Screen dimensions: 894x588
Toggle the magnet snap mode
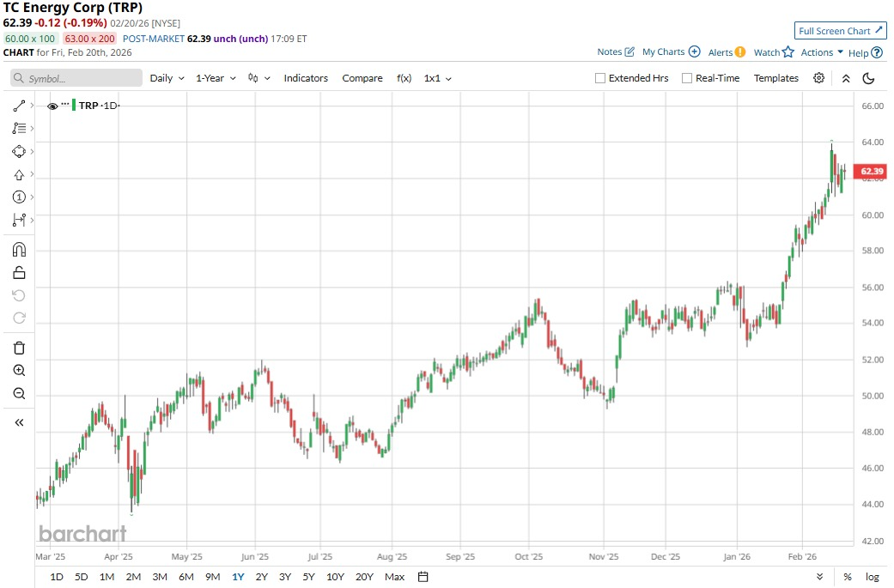(x=19, y=250)
